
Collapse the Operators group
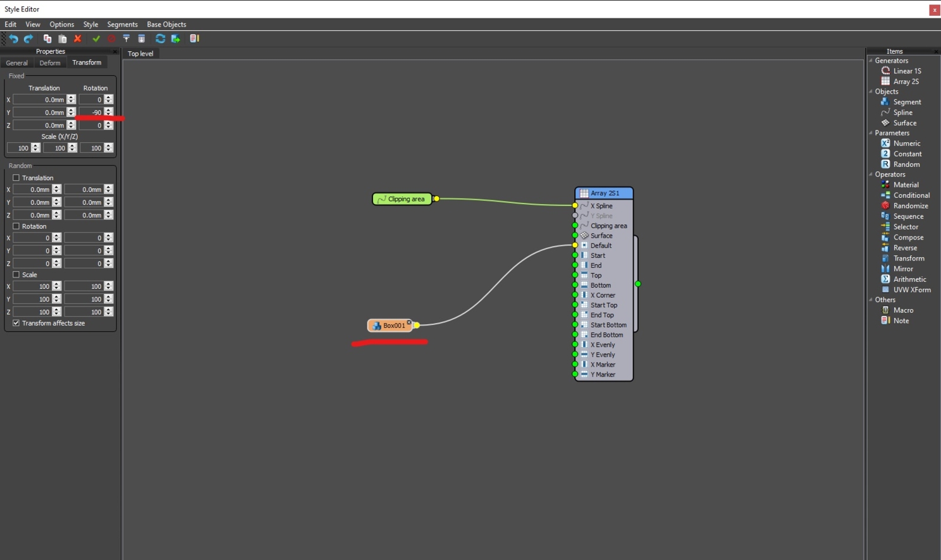click(871, 174)
